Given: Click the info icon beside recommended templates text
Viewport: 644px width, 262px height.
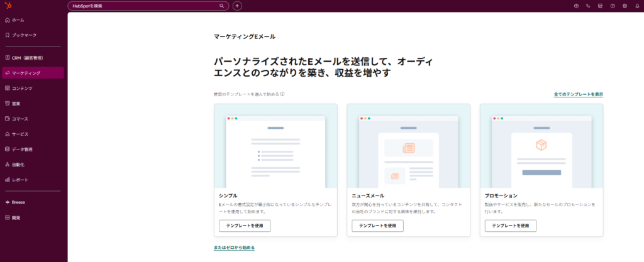Looking at the screenshot, I should (282, 94).
